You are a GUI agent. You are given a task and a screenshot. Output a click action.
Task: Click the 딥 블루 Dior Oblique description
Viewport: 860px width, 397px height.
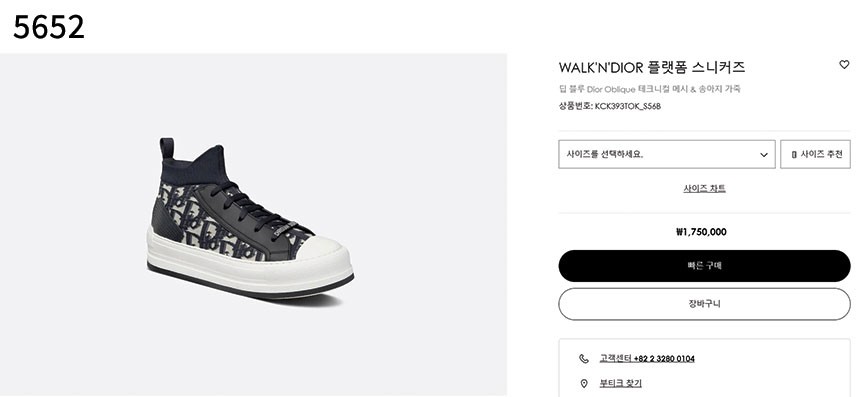click(650, 89)
